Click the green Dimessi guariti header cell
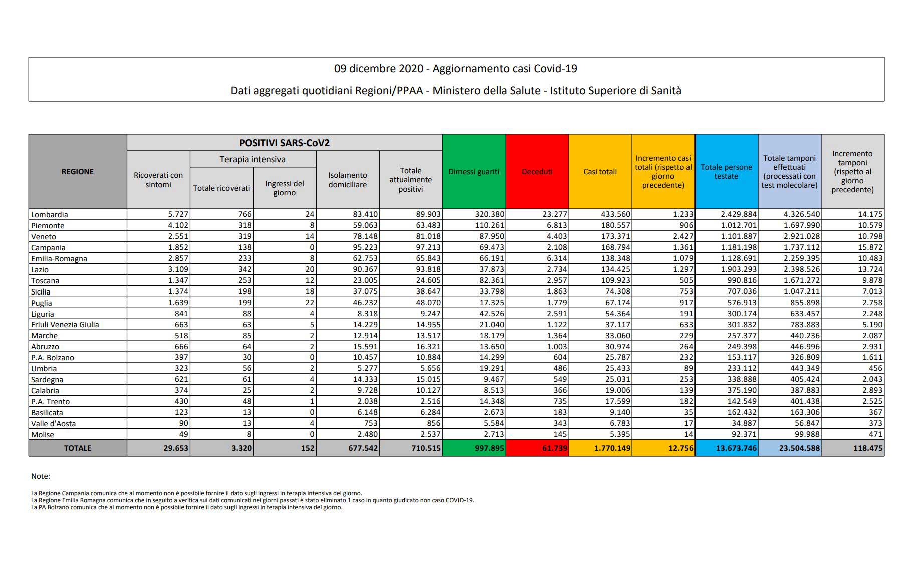The image size is (919, 588). [x=474, y=171]
